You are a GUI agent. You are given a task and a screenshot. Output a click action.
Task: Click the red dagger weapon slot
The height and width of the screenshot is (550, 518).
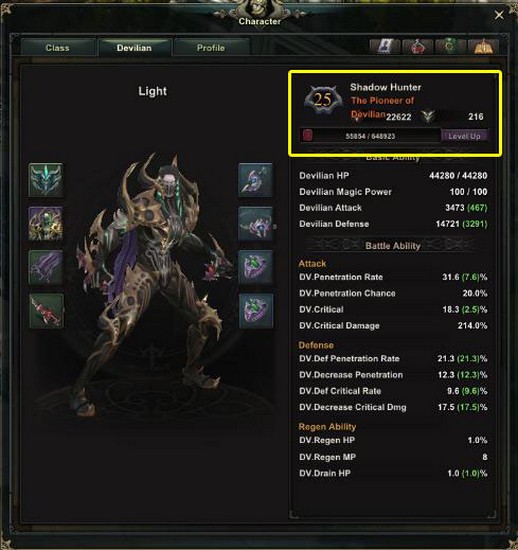tap(46, 311)
